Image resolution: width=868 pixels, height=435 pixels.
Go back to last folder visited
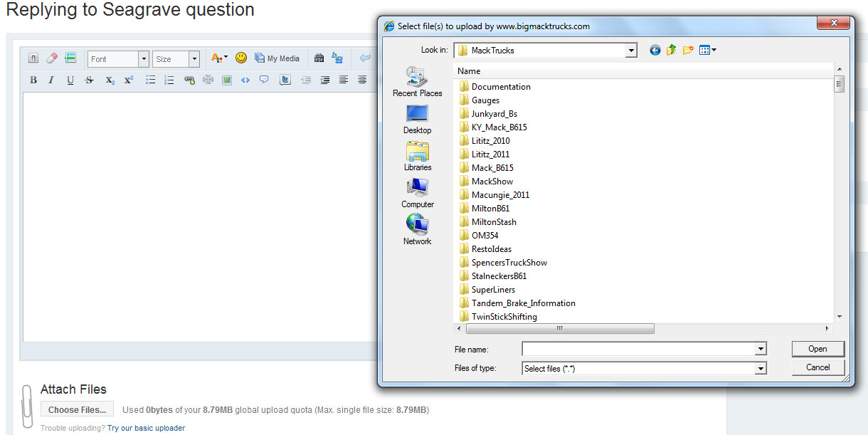655,50
